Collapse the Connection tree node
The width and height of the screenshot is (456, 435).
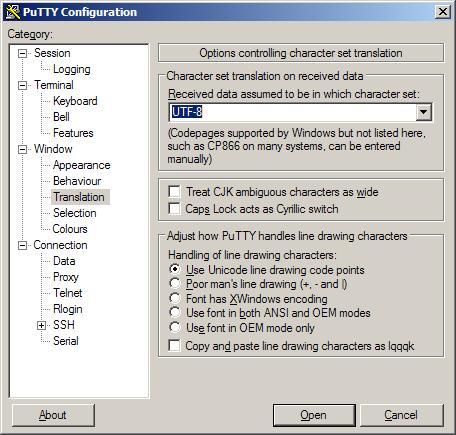point(22,245)
